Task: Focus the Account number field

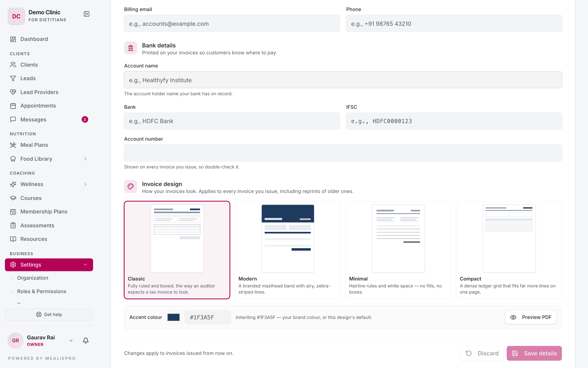Action: tap(343, 153)
